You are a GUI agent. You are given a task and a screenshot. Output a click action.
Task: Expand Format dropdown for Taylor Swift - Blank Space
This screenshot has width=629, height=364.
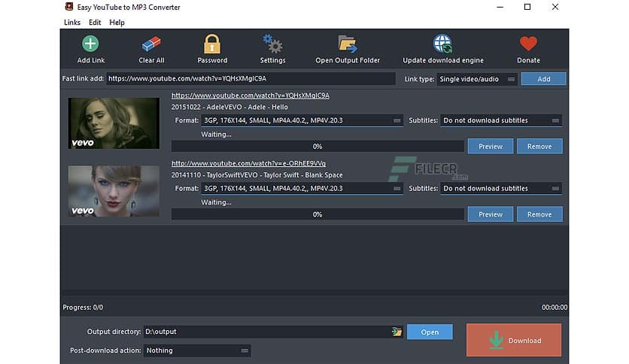302,189
